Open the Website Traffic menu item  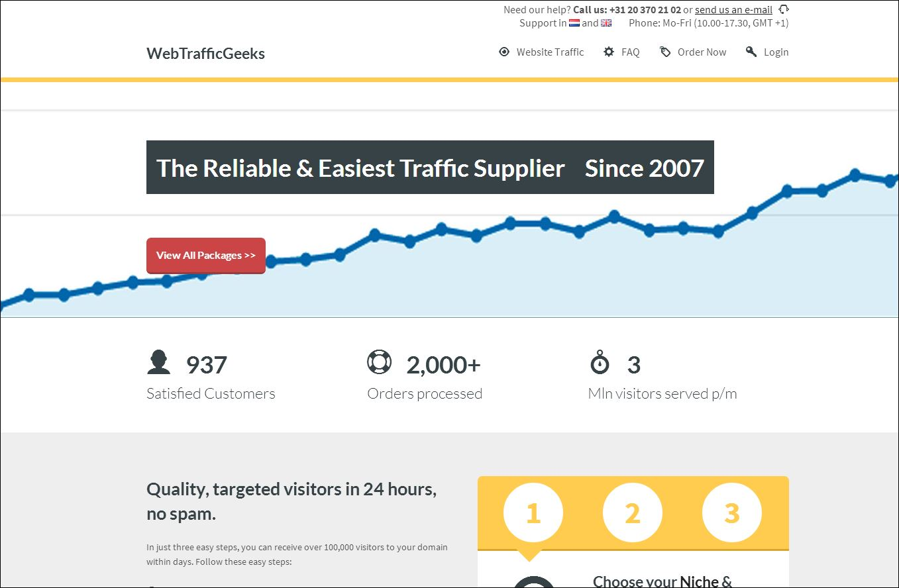coord(551,52)
